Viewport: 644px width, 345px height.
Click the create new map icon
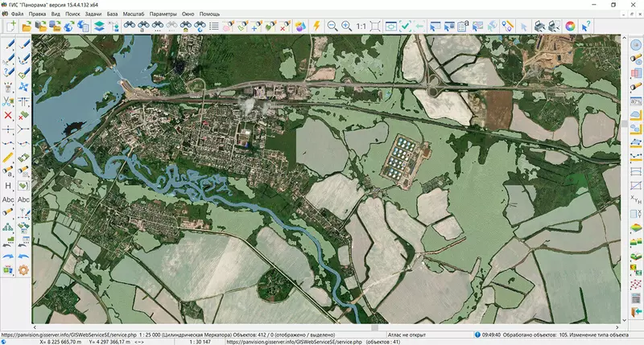pyautogui.click(x=11, y=26)
